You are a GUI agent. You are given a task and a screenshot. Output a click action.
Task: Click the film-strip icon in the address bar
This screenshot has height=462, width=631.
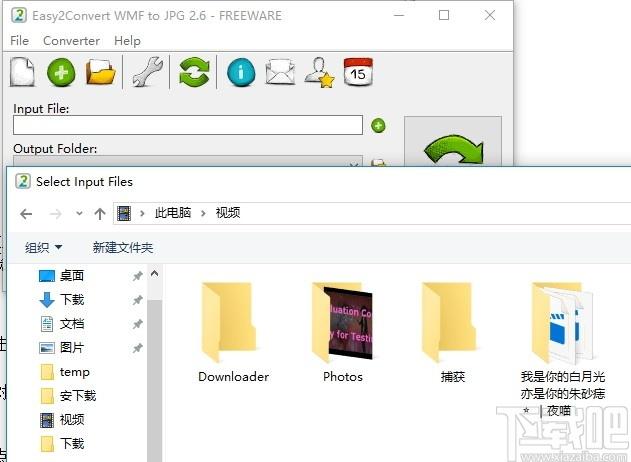coord(124,213)
